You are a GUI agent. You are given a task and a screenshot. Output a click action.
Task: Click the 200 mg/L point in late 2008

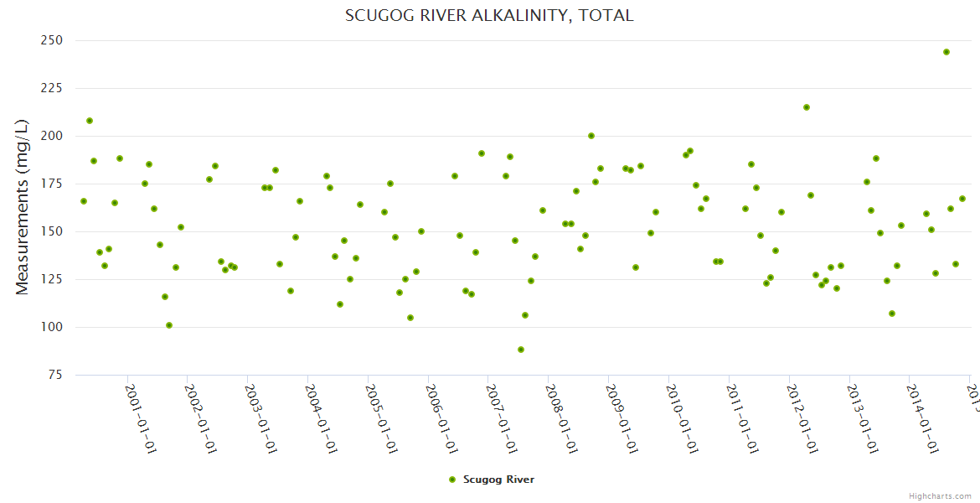click(x=591, y=136)
